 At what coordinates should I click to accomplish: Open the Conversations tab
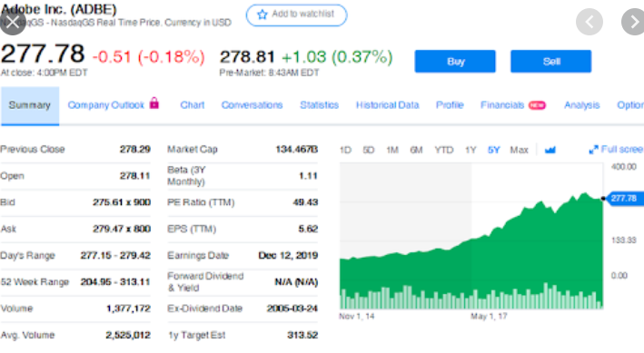click(252, 105)
